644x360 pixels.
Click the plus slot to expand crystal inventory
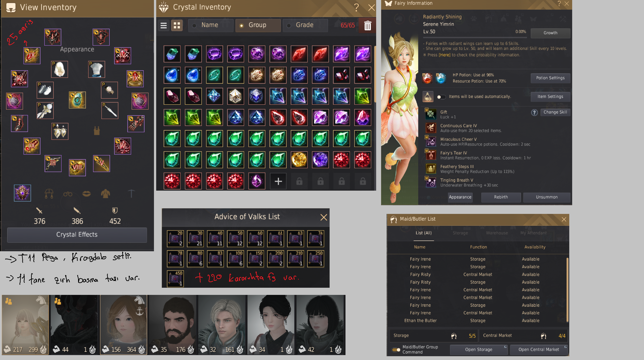pos(278,181)
